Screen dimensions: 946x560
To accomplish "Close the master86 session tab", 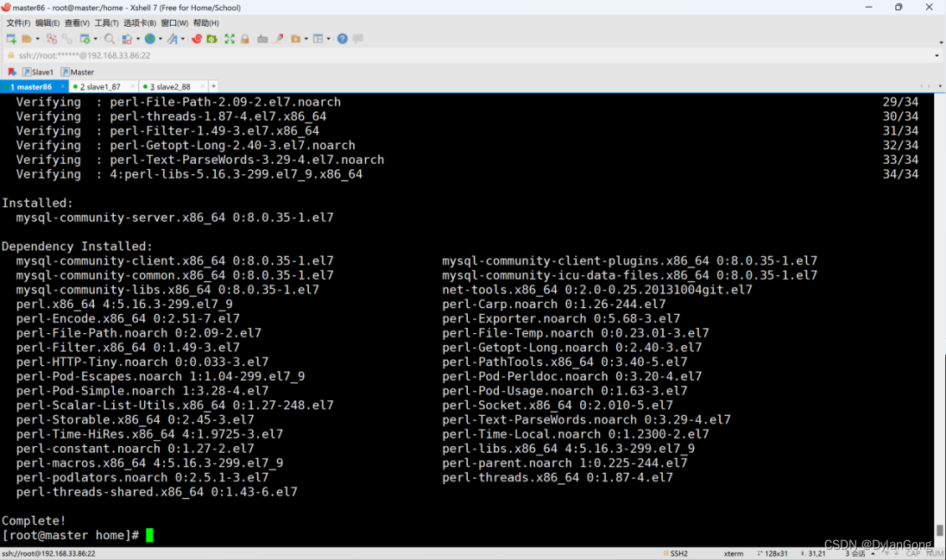I will 63,87.
